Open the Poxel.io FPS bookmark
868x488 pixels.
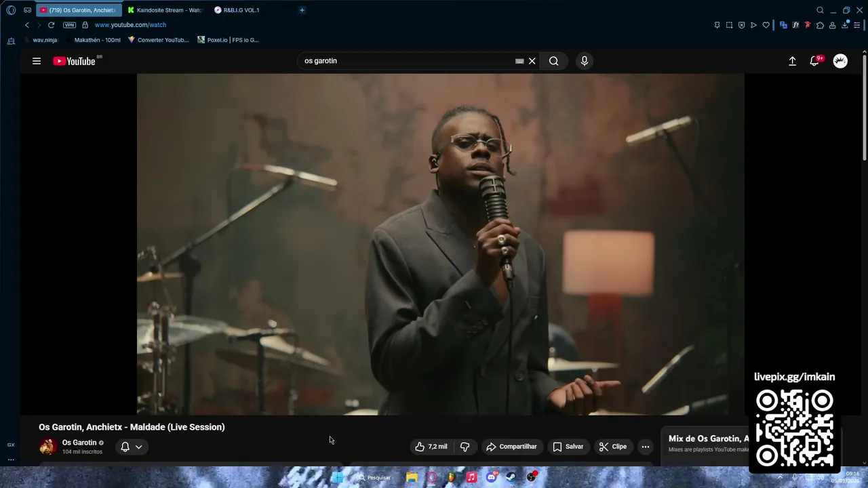click(x=228, y=40)
